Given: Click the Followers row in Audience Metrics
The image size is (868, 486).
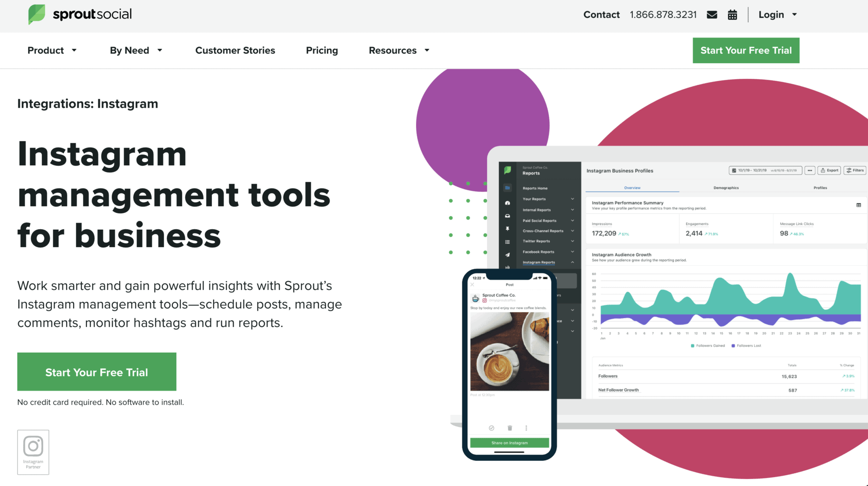Looking at the screenshot, I should (726, 376).
